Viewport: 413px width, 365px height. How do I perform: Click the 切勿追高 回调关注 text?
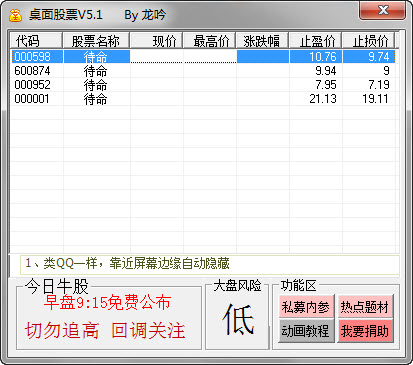(x=105, y=330)
